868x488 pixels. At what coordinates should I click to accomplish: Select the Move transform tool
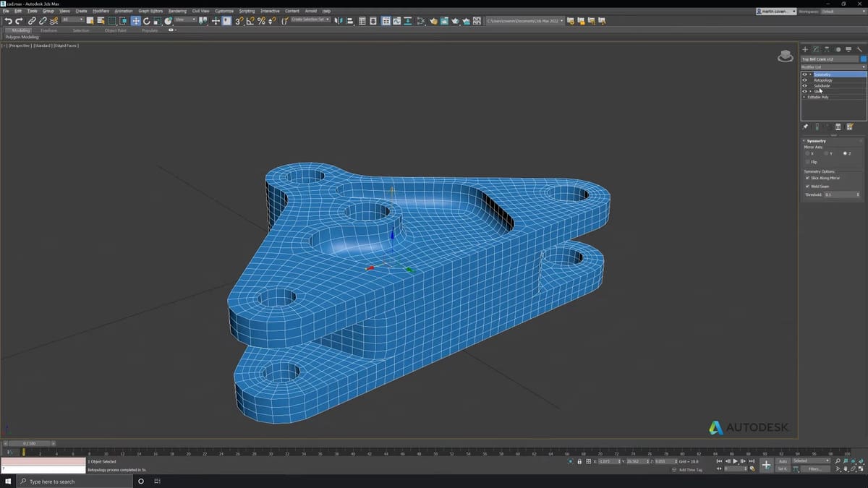click(135, 21)
